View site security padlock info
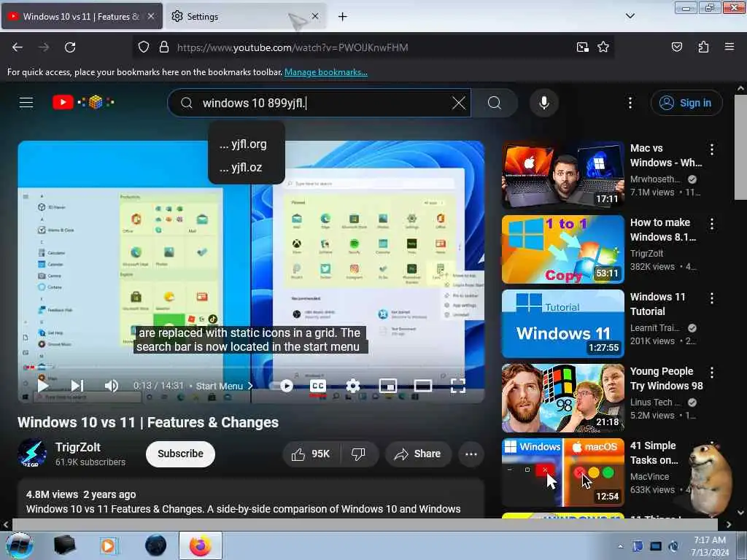Screen dimensions: 747x560 (x=164, y=47)
